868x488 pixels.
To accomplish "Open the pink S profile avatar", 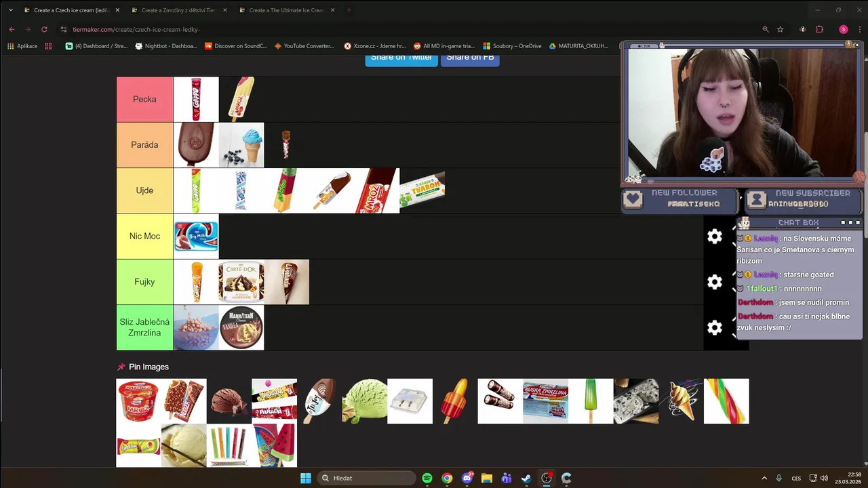I will pyautogui.click(x=844, y=29).
